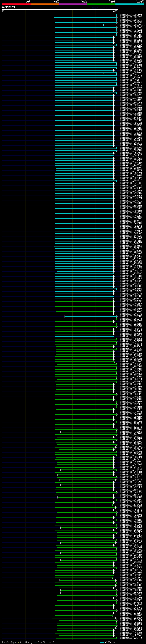
Task: Click the arrowhead ending the UniRef100_O48737 alignment
Action: (x=117, y=22)
